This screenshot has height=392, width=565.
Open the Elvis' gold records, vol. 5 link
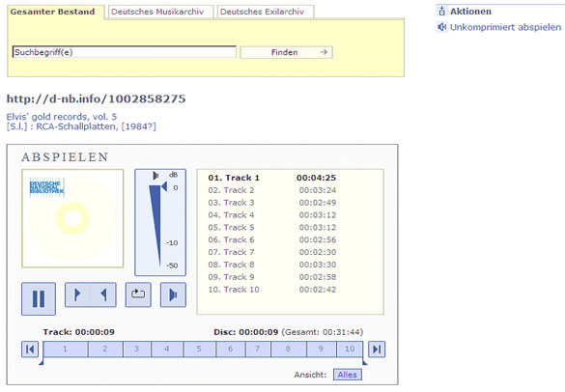click(x=62, y=117)
